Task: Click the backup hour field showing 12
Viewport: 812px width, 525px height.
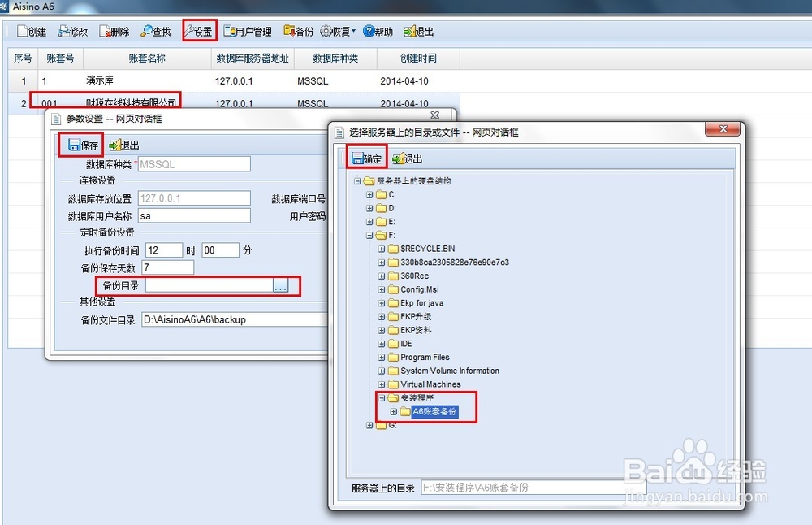Action: 164,250
